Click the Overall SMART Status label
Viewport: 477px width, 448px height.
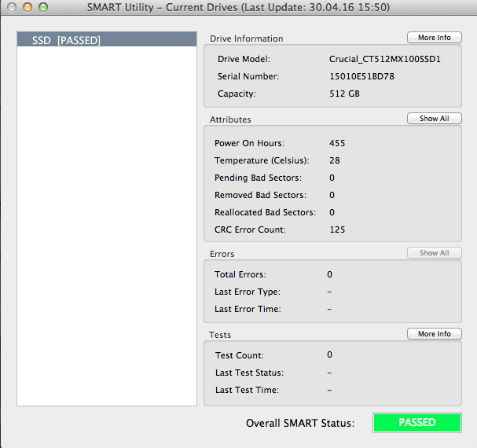pos(300,424)
